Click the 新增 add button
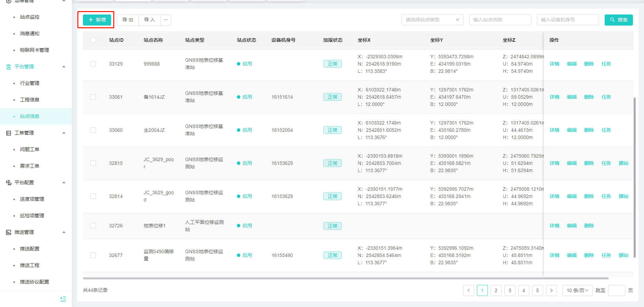 click(97, 20)
